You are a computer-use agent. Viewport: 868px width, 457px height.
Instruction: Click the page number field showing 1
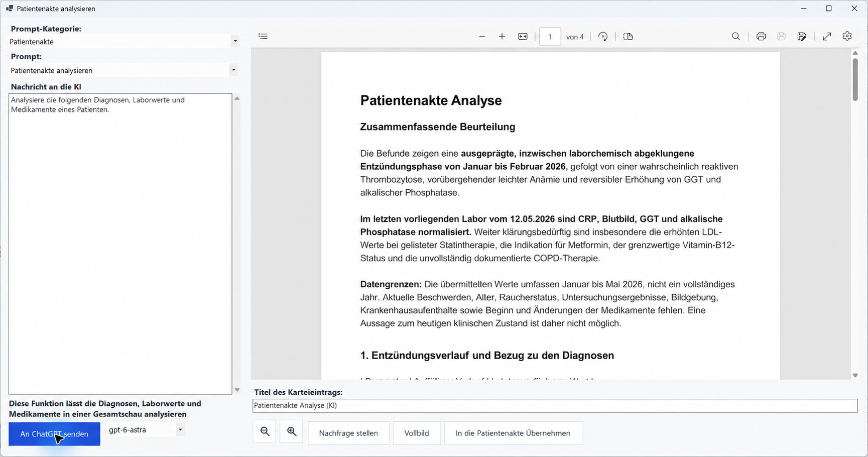(550, 37)
